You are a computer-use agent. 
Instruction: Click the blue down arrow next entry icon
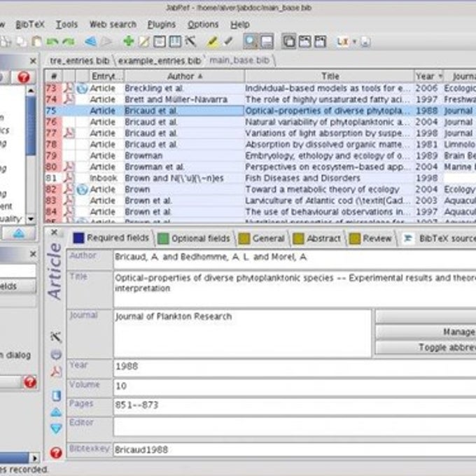click(56, 428)
